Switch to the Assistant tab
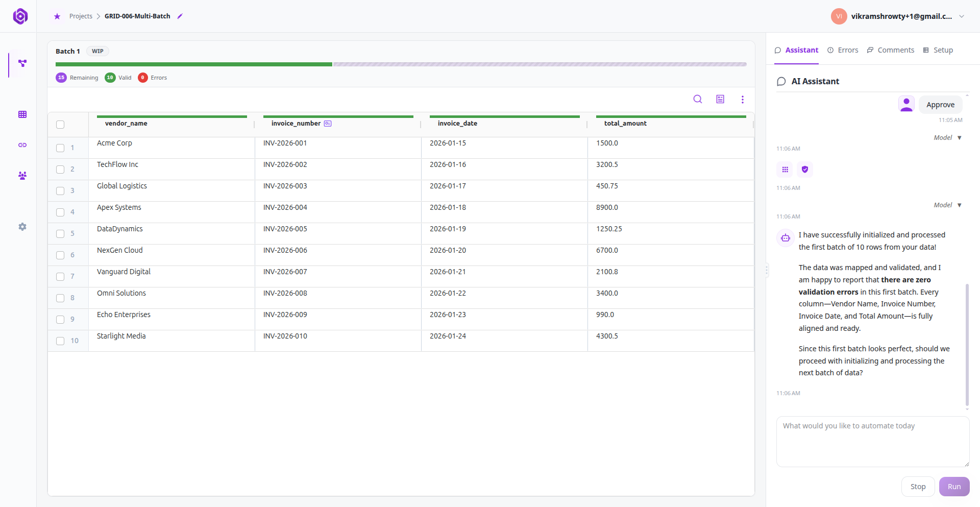980x507 pixels. point(796,50)
